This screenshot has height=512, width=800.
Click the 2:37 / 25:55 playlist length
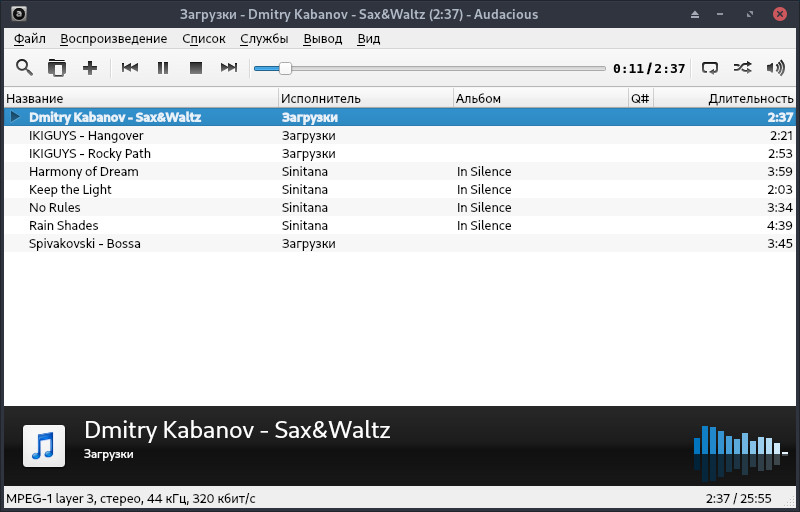(738, 498)
